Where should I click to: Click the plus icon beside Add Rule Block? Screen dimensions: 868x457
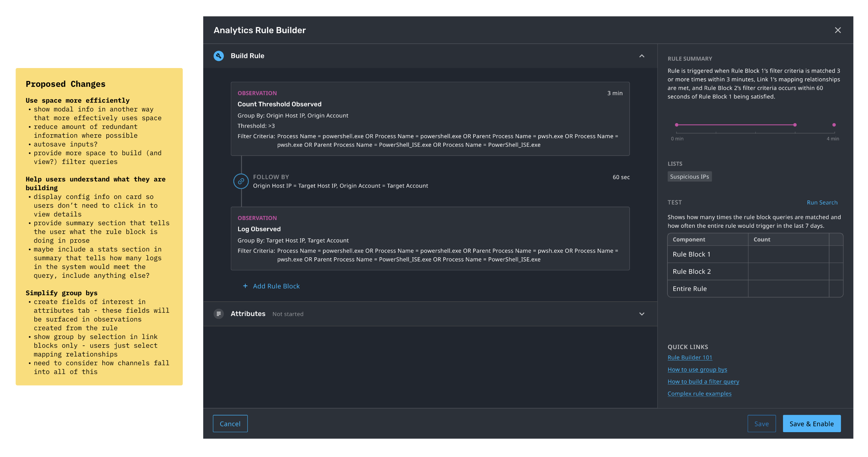click(245, 286)
